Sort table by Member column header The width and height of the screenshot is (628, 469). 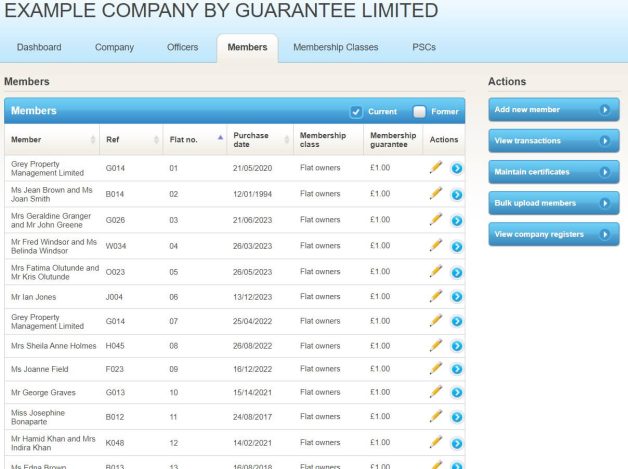[50, 139]
